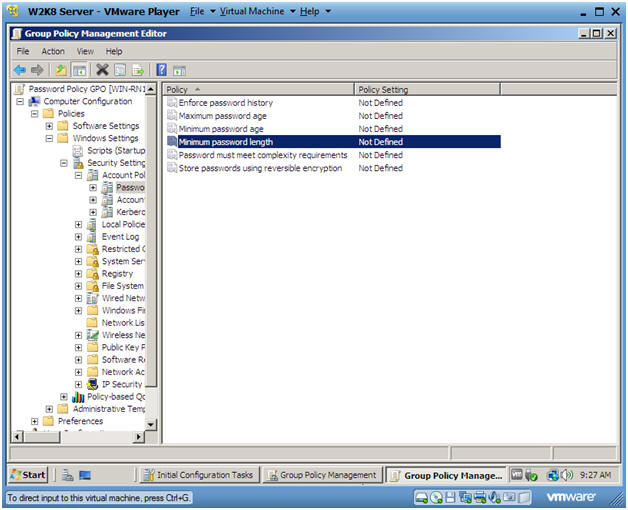The height and width of the screenshot is (510, 628).
Task: Select Scripts (Startup) tree item
Action: point(116,151)
